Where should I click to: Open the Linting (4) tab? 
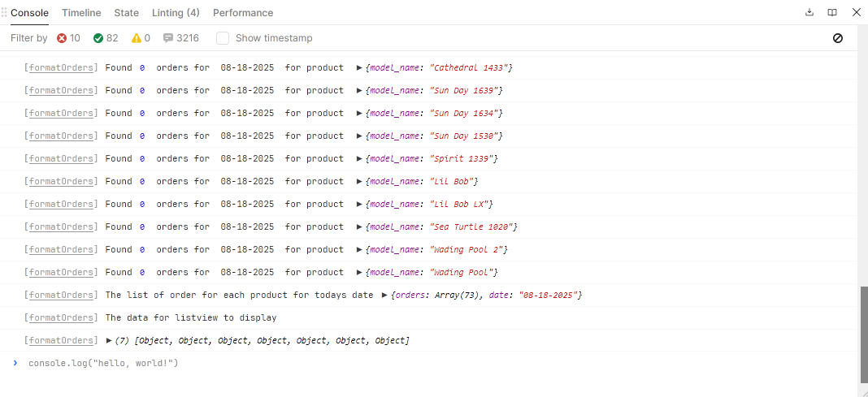coord(176,13)
